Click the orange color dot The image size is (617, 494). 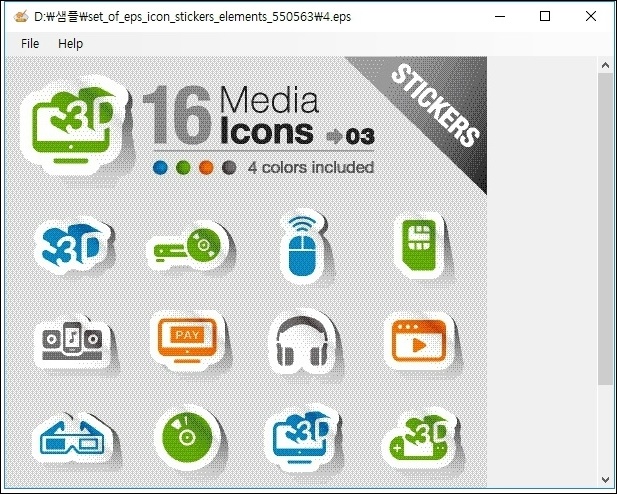point(206,167)
